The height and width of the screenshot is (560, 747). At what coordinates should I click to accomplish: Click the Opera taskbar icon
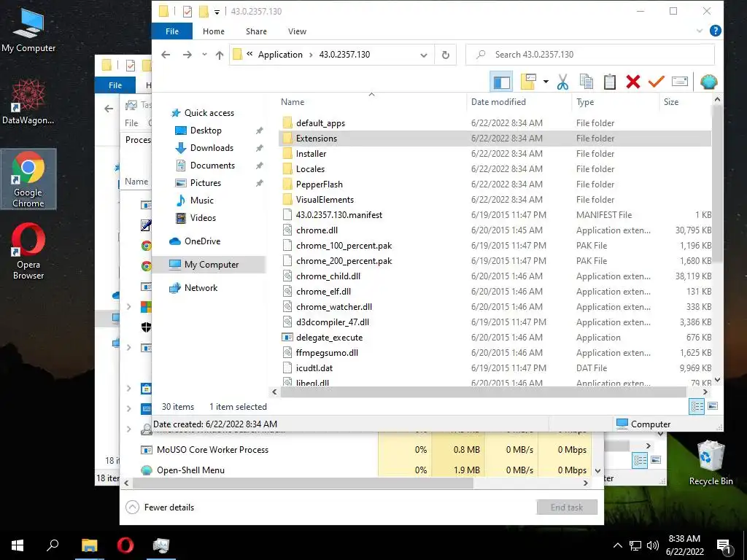(x=125, y=545)
